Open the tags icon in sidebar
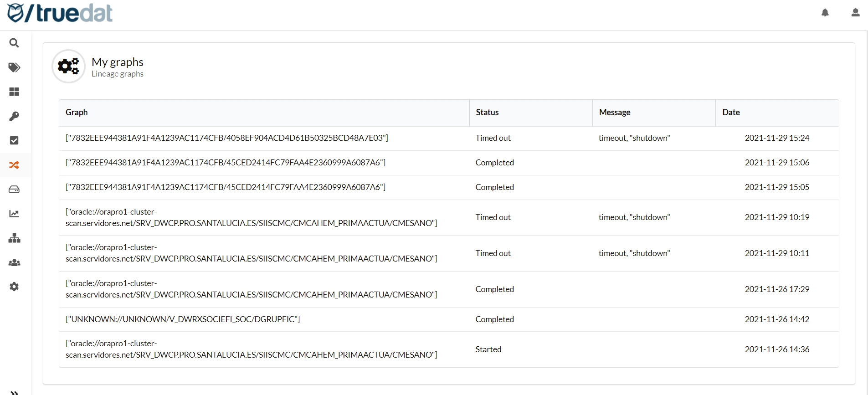Screen dimensions: 868x395 click(14, 67)
